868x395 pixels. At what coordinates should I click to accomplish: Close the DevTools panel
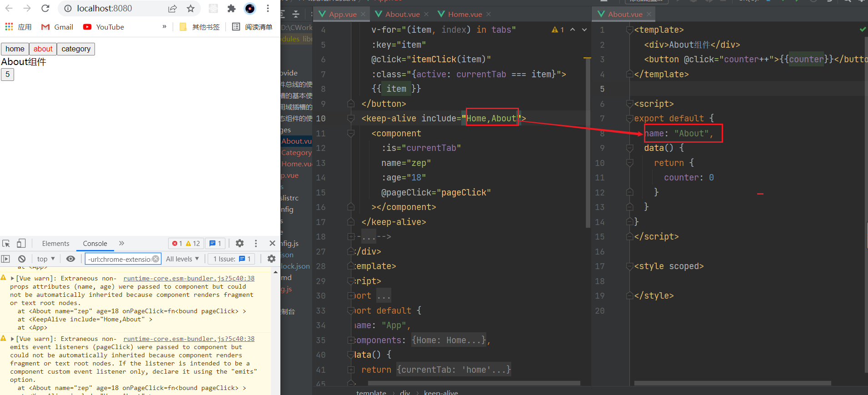click(x=272, y=243)
